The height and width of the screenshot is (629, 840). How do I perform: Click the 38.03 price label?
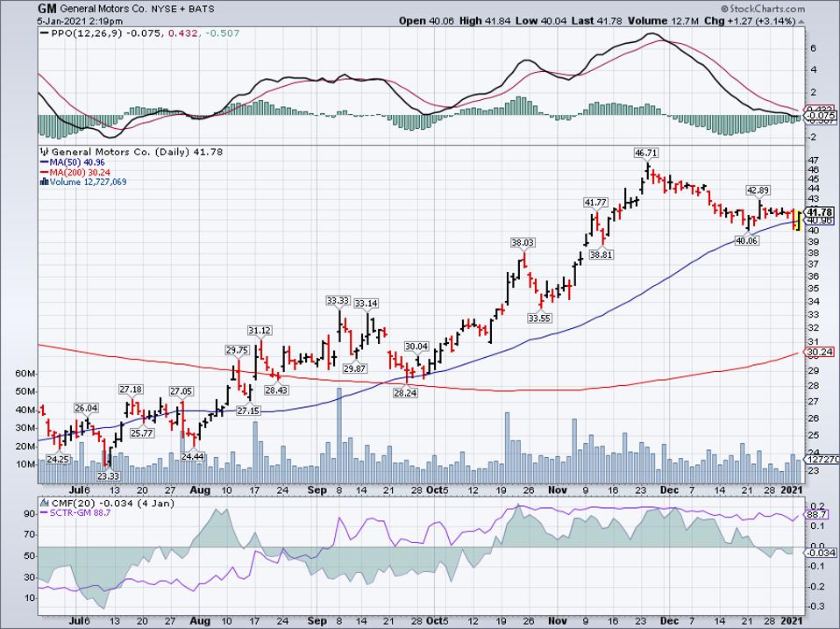(x=523, y=243)
